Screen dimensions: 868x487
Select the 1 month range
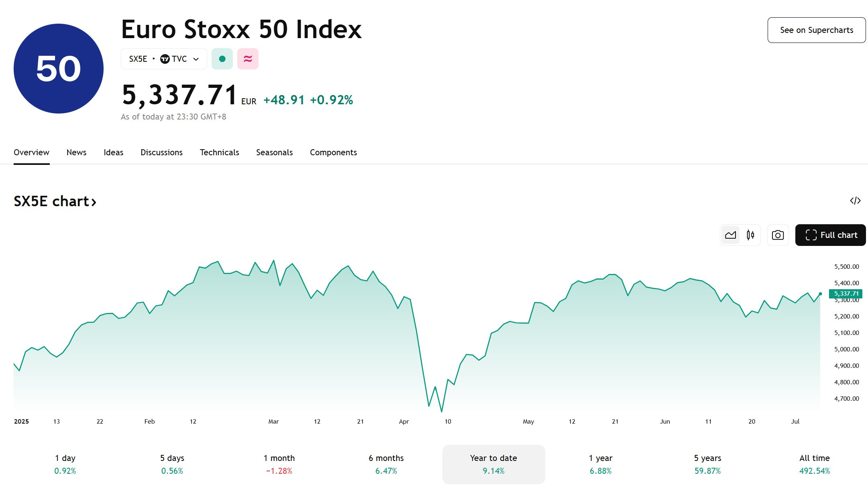tap(279, 464)
